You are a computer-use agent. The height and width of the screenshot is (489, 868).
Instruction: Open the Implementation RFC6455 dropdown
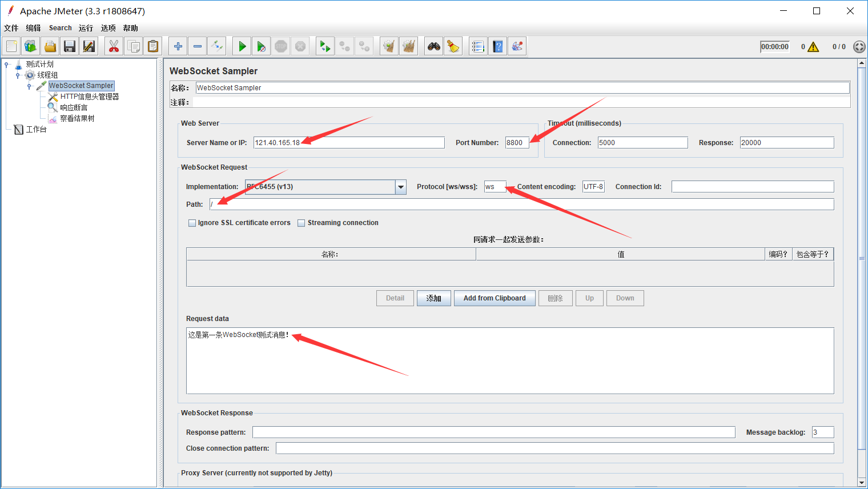click(401, 187)
